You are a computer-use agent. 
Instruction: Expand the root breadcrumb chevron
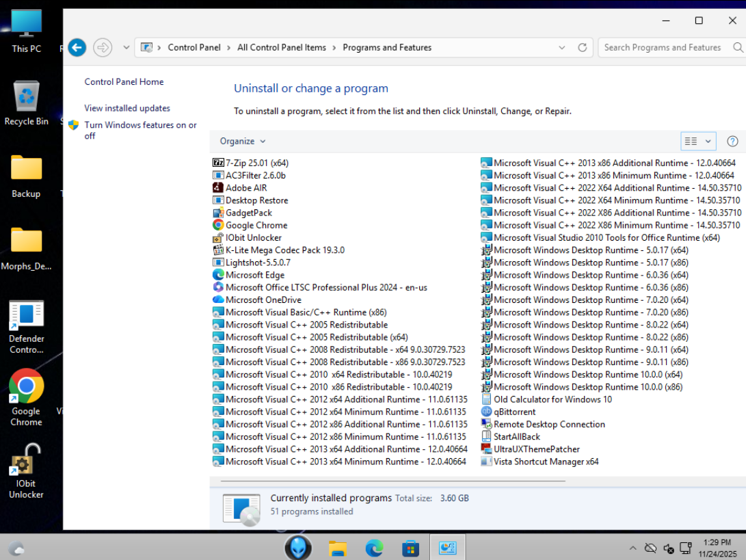[159, 48]
